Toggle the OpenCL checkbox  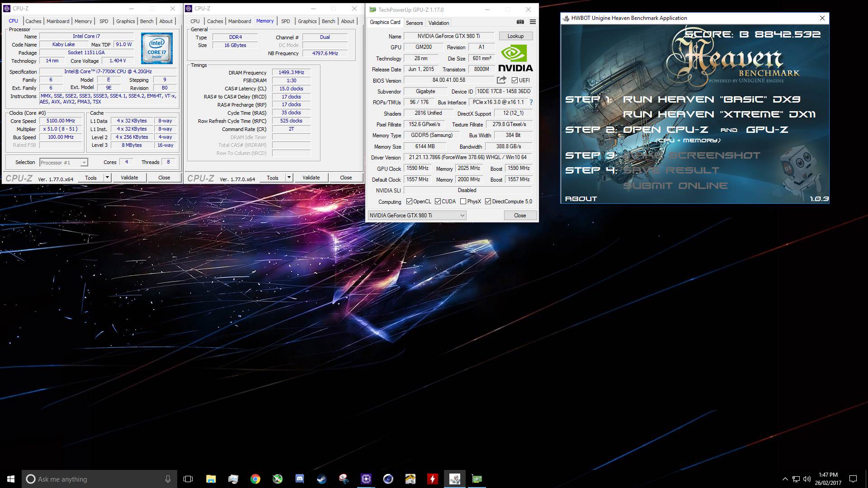409,202
